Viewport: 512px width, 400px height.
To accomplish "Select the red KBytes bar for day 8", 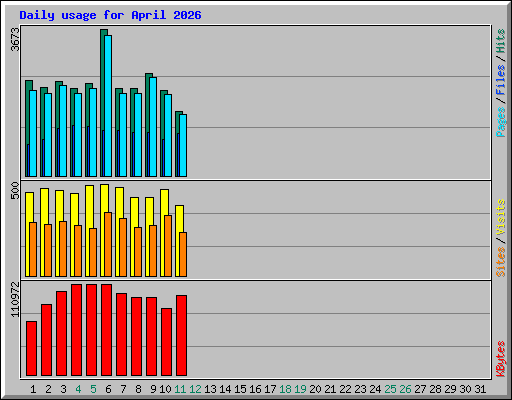I will tap(136, 336).
